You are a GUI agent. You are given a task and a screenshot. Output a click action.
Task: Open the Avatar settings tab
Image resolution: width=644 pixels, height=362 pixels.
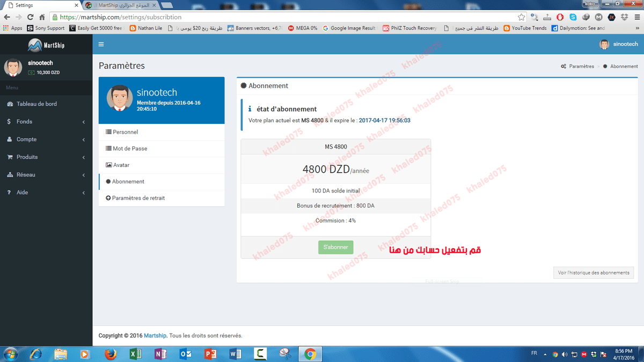pyautogui.click(x=162, y=165)
